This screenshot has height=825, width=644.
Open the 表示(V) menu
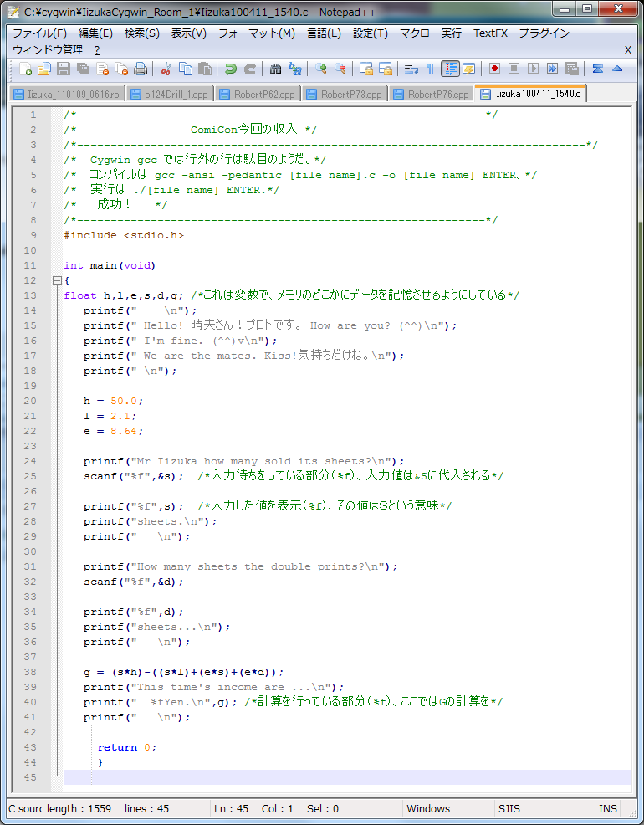point(188,33)
